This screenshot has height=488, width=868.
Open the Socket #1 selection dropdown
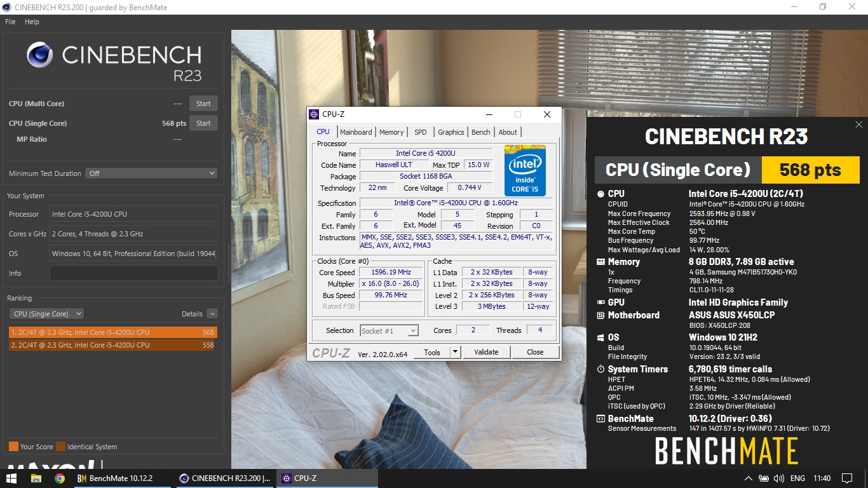coord(389,330)
